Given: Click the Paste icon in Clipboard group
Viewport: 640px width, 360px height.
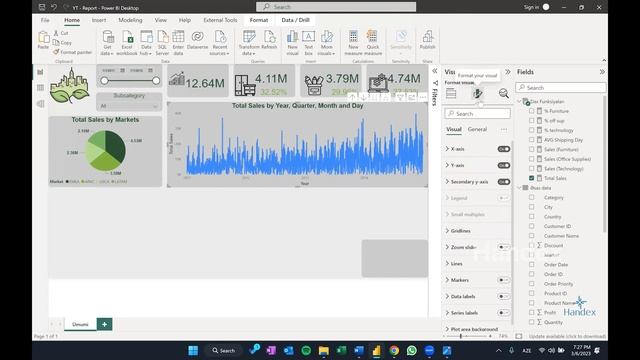Looking at the screenshot, I should point(43,37).
